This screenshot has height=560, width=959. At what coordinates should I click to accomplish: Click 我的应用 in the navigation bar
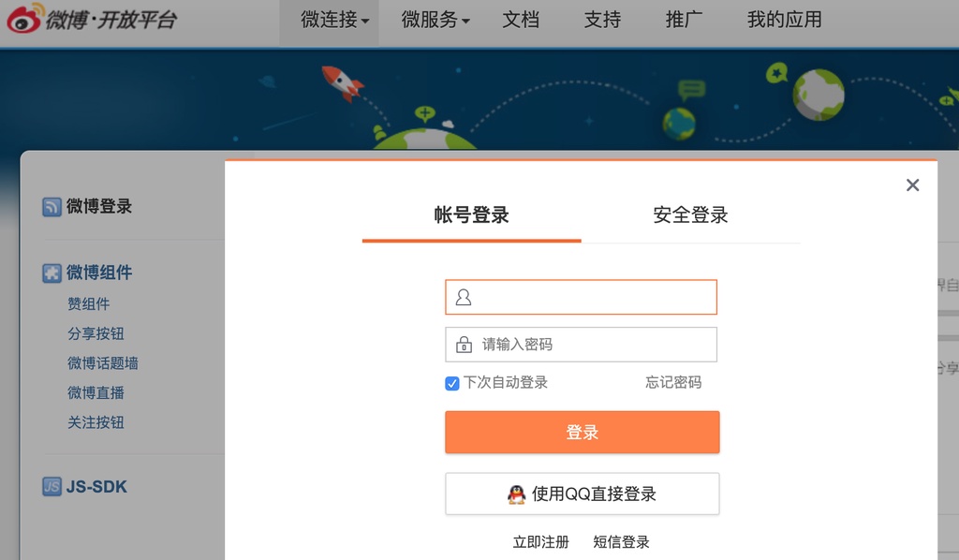(x=783, y=21)
